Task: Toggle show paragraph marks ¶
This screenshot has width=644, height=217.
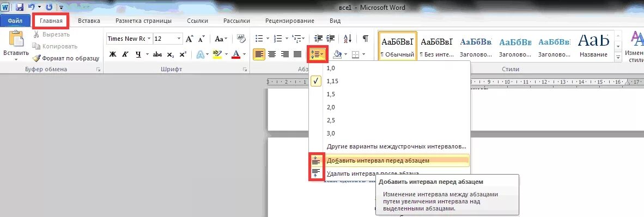Action: pyautogui.click(x=365, y=39)
